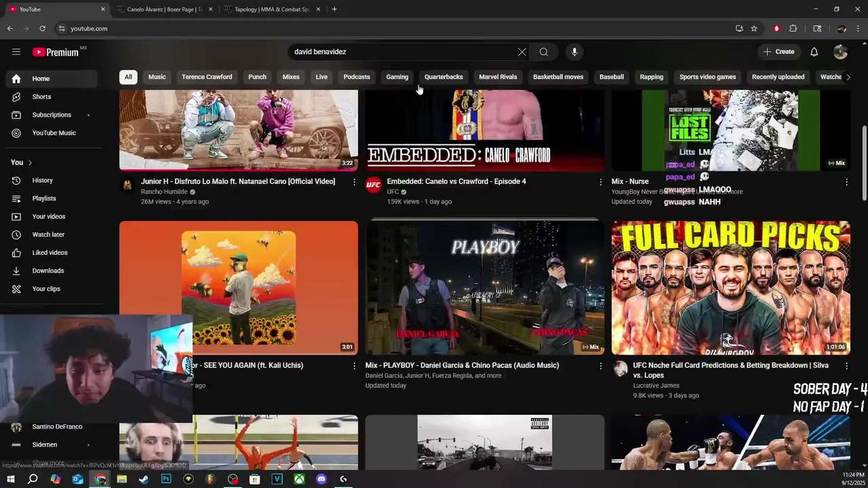Open the UFC channel avatar
The width and height of the screenshot is (868, 488).
[x=374, y=185]
